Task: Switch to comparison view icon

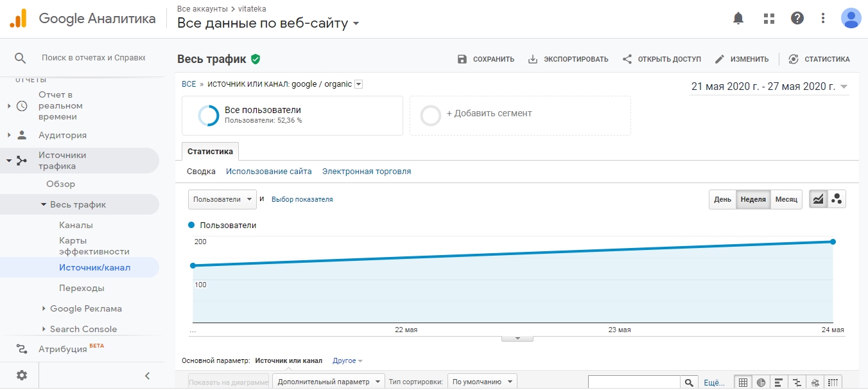Action: point(797,382)
